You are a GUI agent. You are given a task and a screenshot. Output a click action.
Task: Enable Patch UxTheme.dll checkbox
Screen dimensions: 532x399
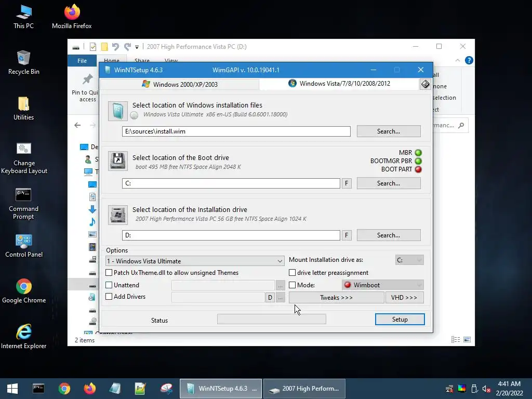coord(109,272)
